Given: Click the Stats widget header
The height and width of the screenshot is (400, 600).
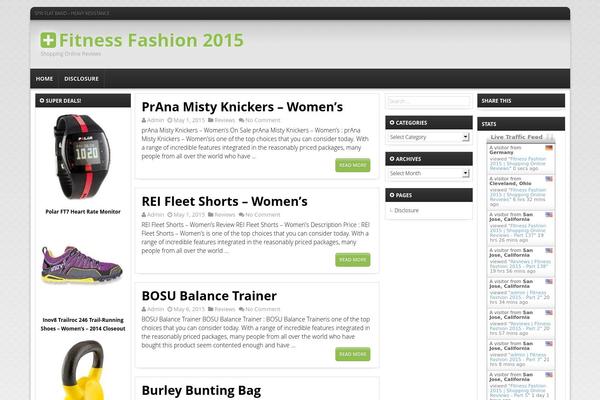Looking at the screenshot, I should point(521,124).
